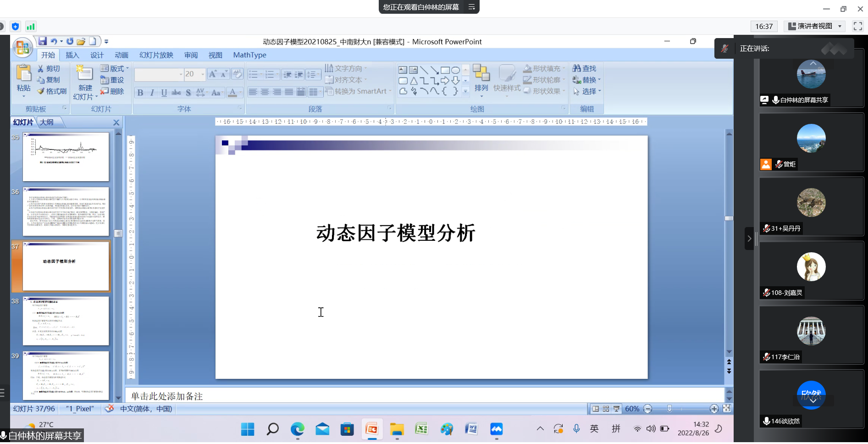Select slide 38 thumbnail

pyautogui.click(x=66, y=321)
